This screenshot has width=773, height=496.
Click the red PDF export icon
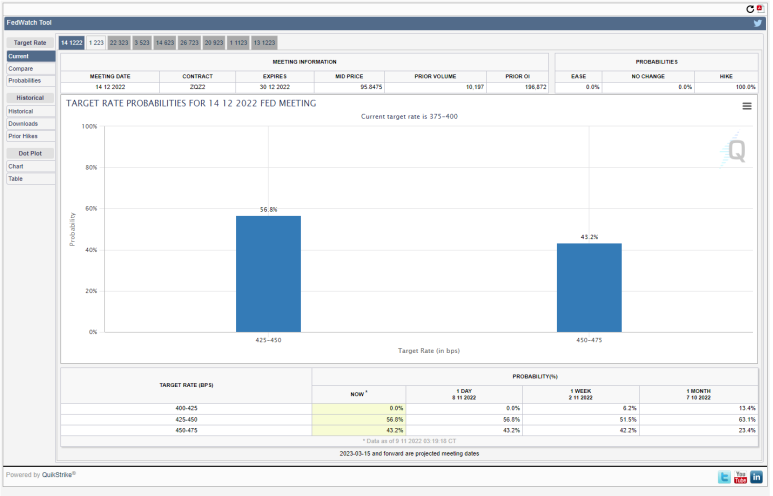pyautogui.click(x=760, y=8)
